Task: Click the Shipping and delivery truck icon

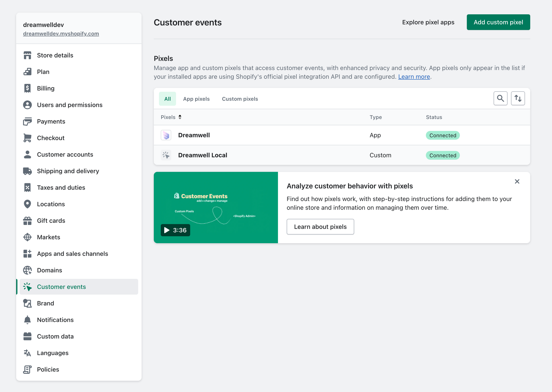Action: (27, 171)
